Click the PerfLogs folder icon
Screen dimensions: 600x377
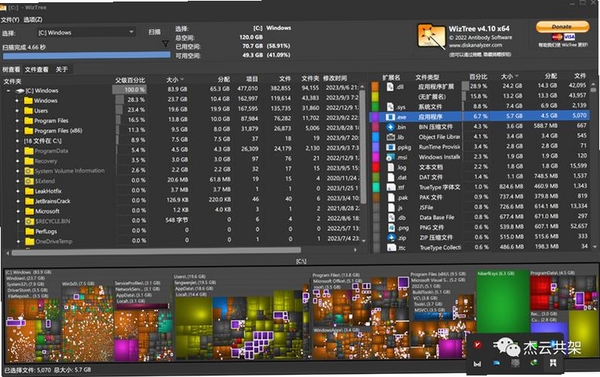29,231
